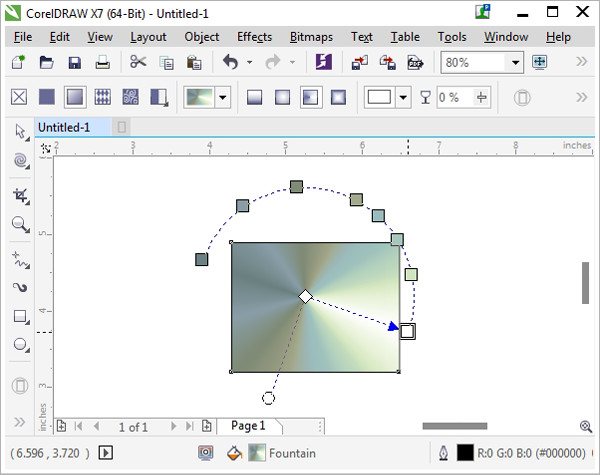Select the Artistic media tool
Viewport: 600px width, 475px height.
tap(20, 287)
